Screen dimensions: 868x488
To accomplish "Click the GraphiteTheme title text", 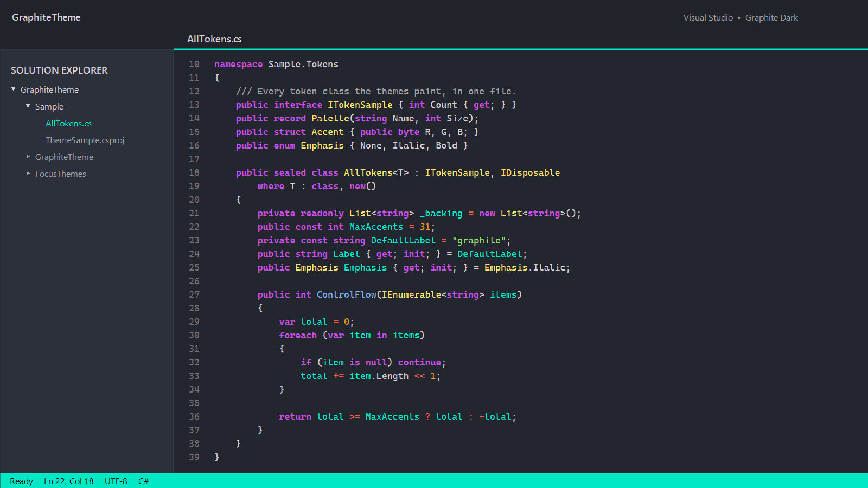I will (46, 17).
